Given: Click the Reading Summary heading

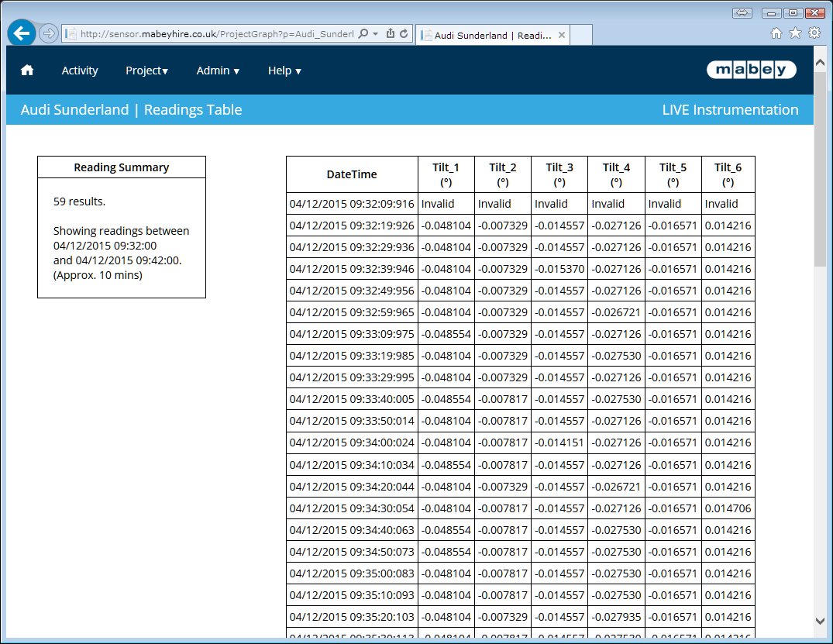Looking at the screenshot, I should 121,167.
